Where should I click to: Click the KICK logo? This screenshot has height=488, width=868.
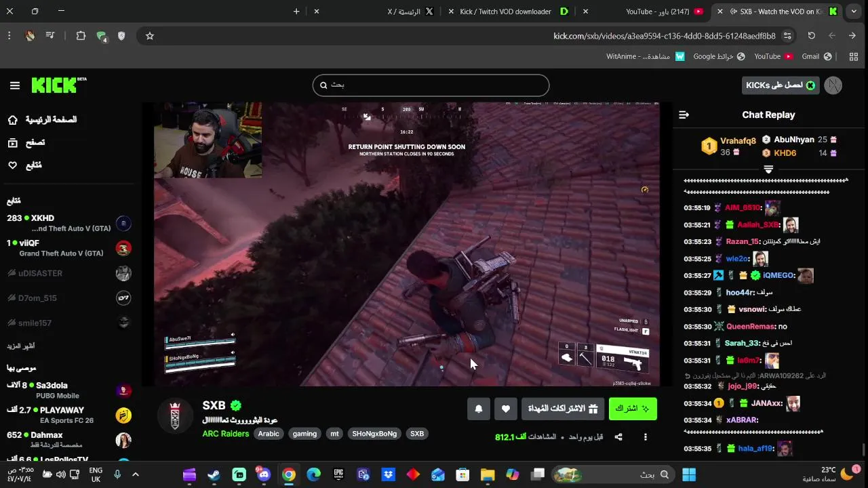pyautogui.click(x=58, y=85)
